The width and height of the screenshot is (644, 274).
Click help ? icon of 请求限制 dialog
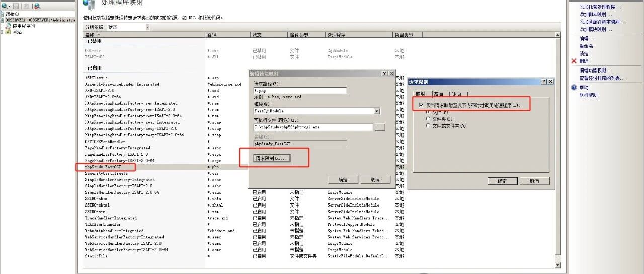click(x=544, y=82)
